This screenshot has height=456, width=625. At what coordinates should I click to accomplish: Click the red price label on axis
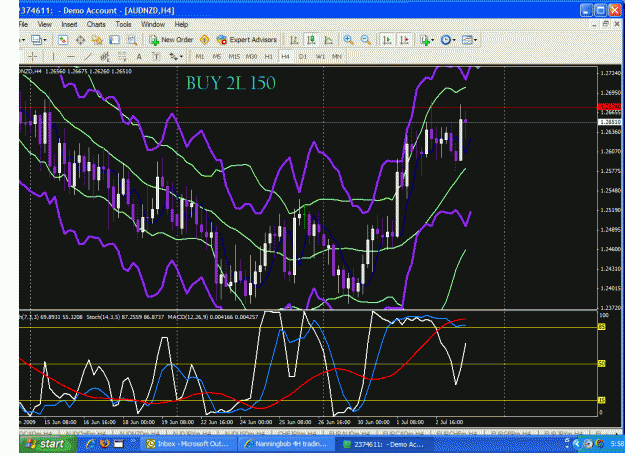[610, 107]
